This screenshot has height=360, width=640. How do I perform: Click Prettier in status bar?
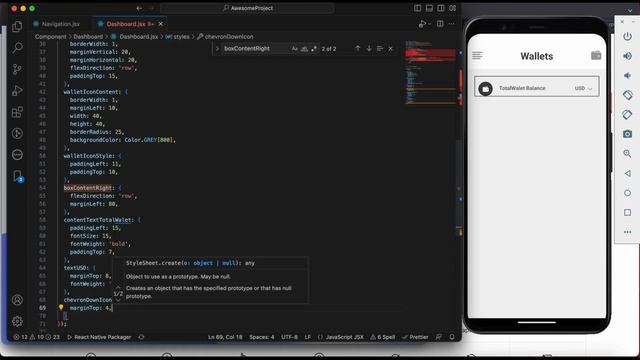[x=415, y=337]
